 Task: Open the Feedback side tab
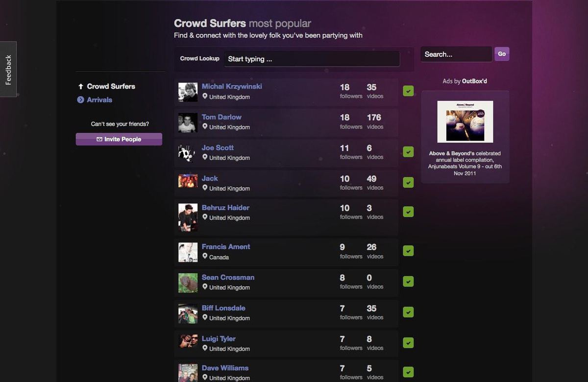8,69
